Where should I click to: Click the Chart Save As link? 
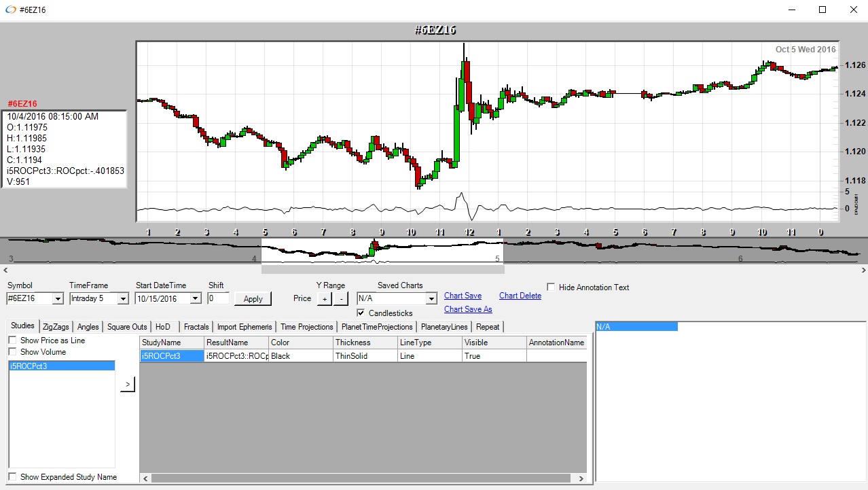tap(468, 309)
